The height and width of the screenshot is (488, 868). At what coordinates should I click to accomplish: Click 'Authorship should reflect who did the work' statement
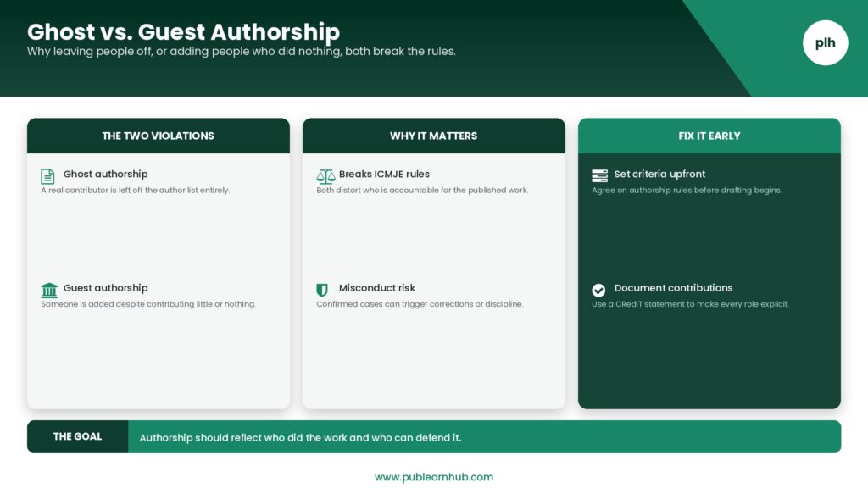(x=300, y=438)
